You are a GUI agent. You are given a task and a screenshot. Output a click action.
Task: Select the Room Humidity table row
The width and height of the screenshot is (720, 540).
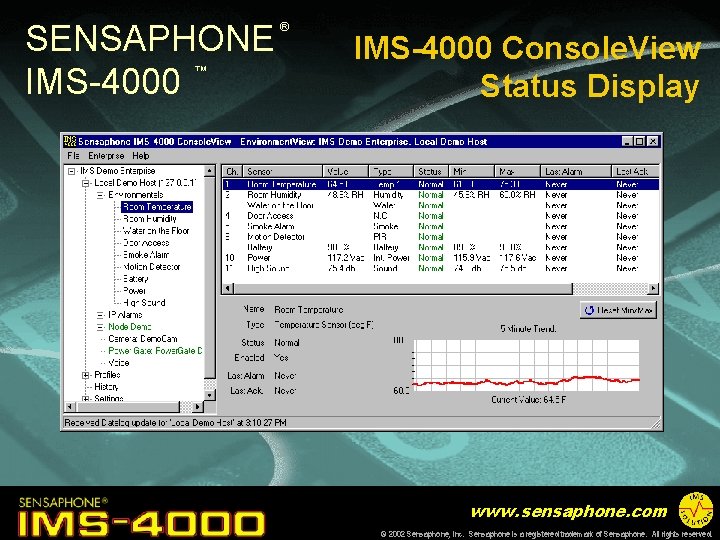pyautogui.click(x=441, y=195)
